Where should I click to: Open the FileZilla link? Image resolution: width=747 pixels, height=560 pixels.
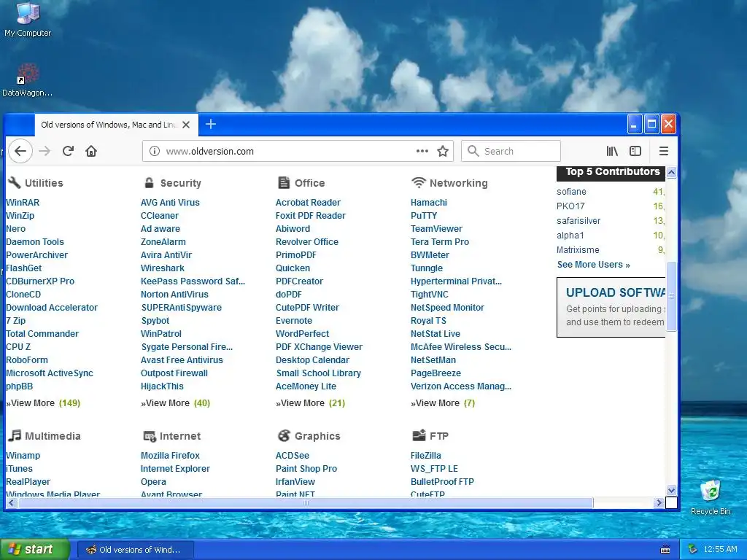426,456
